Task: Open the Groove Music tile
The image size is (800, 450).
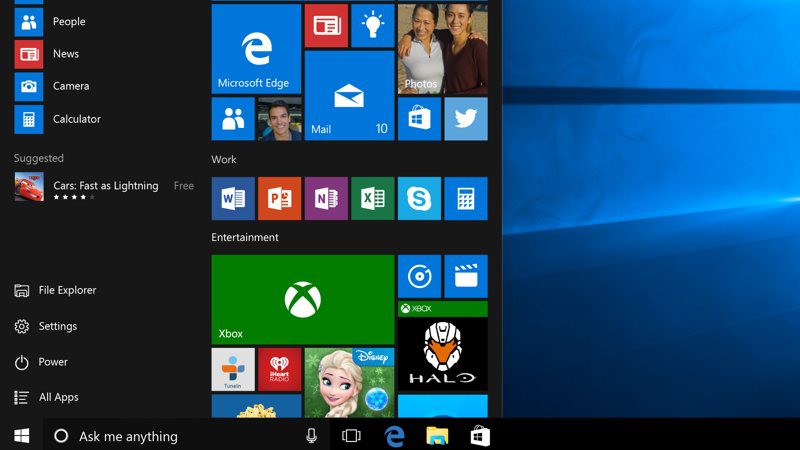Action: [419, 277]
